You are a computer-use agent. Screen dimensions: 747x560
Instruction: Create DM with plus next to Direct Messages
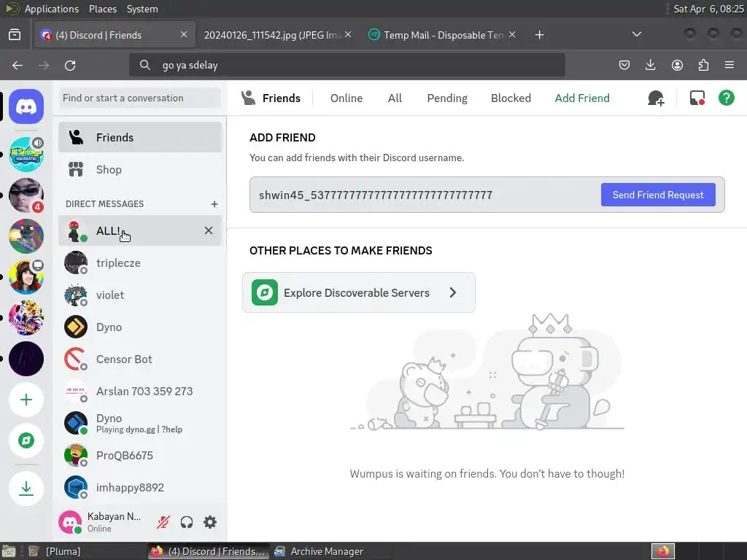tap(214, 204)
